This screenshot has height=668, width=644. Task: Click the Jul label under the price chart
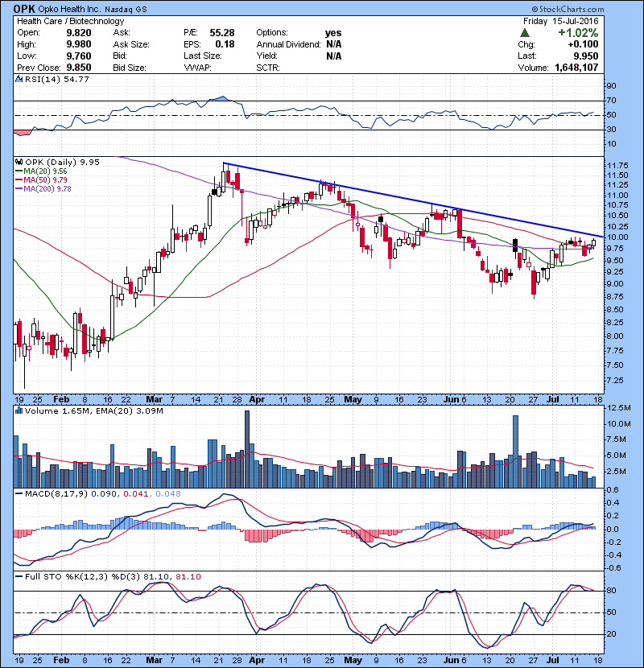(x=553, y=399)
